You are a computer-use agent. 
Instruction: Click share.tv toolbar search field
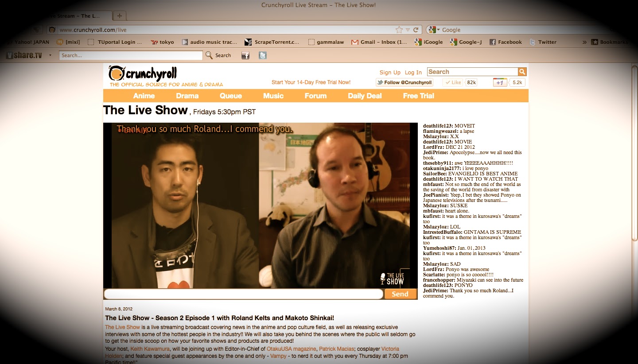click(x=131, y=55)
